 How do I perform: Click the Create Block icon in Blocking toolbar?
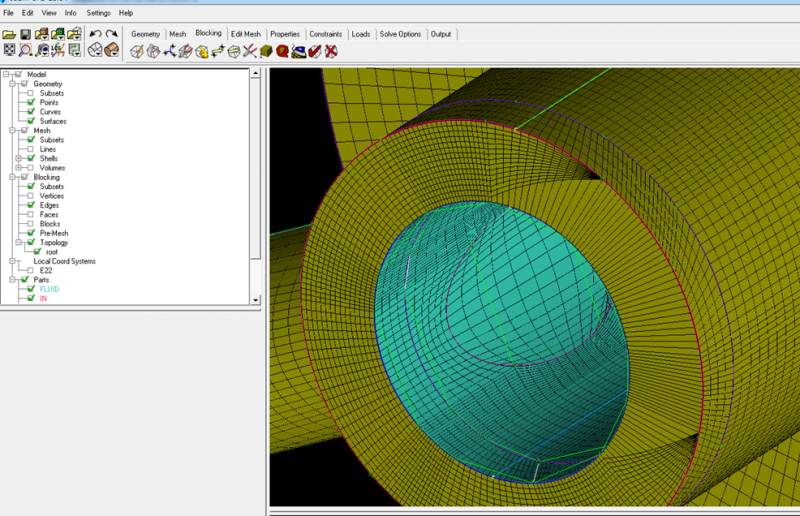click(137, 51)
